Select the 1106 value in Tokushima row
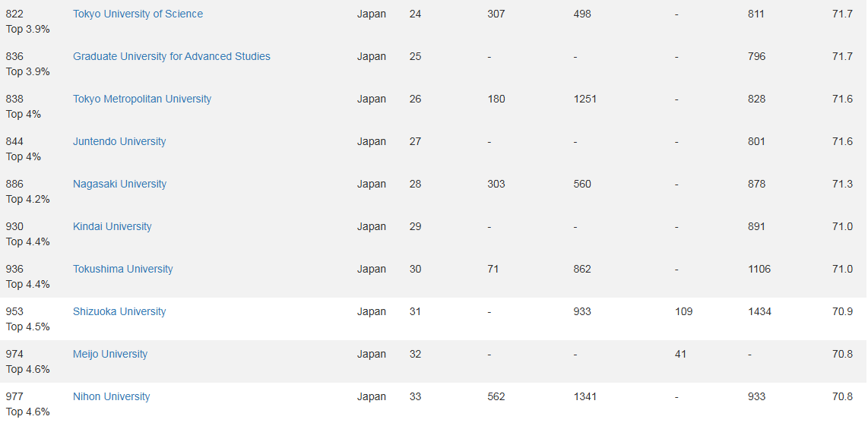Image resolution: width=868 pixels, height=429 pixels. coord(759,269)
